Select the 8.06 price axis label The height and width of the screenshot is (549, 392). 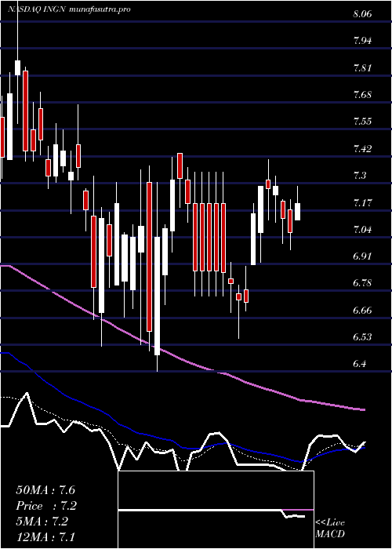tap(362, 14)
